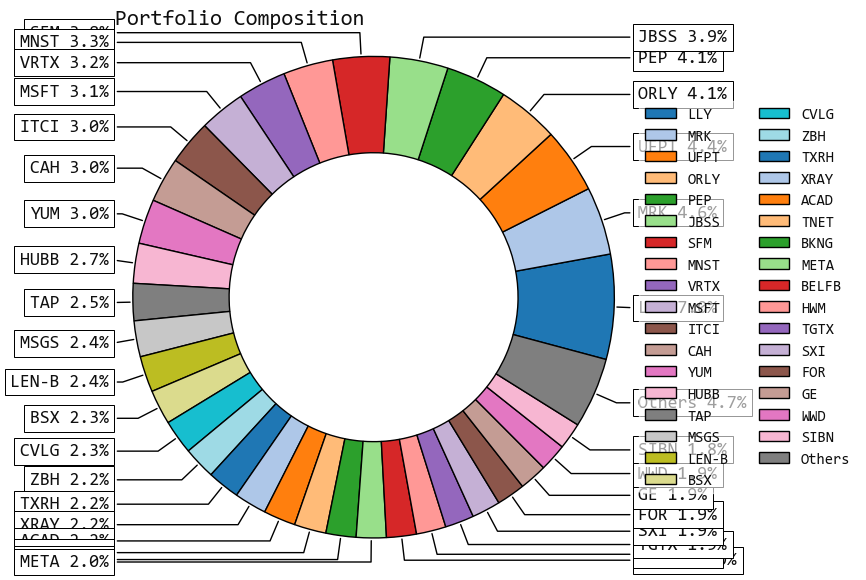The height and width of the screenshot is (580, 866).
Task: Select the BSX 2.3% label box
Action: coord(69,417)
